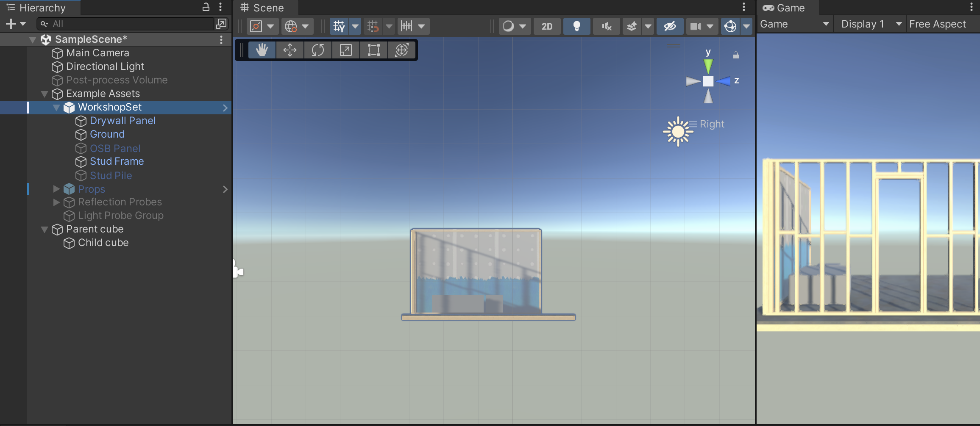The image size is (980, 426).
Task: Open the Display 1 dropdown
Action: click(x=871, y=24)
